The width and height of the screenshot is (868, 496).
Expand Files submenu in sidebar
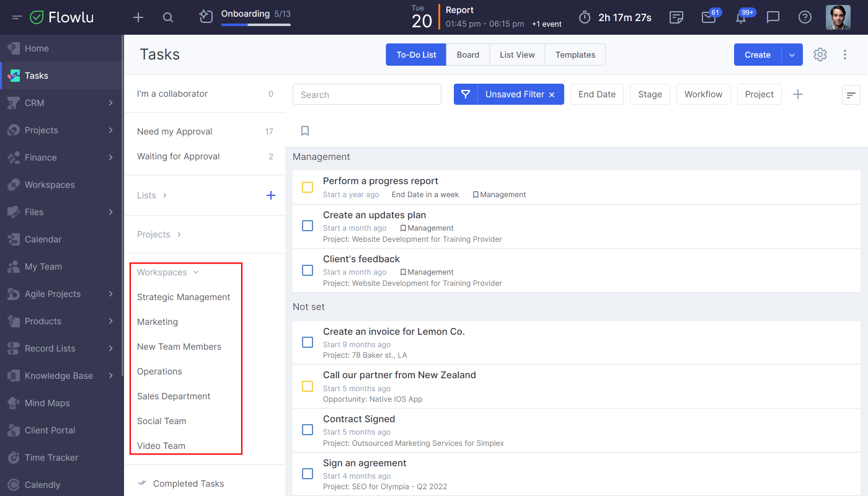click(110, 212)
